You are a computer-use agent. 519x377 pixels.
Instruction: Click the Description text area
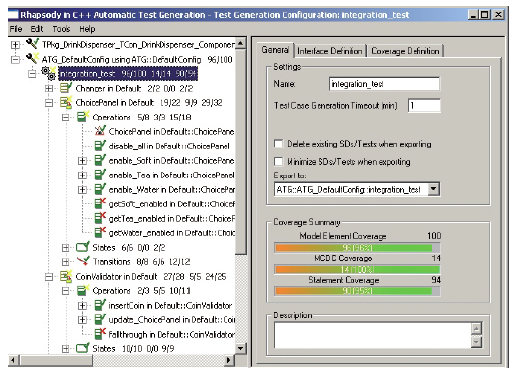(373, 335)
